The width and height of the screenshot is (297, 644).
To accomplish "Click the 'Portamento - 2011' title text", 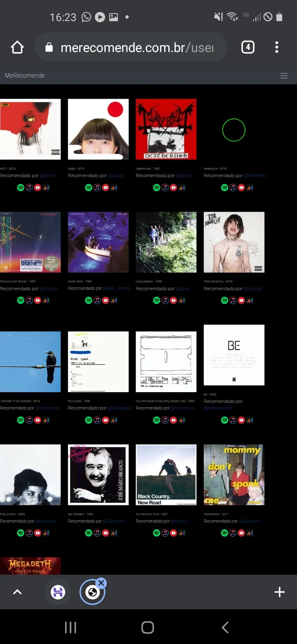I will click(216, 514).
